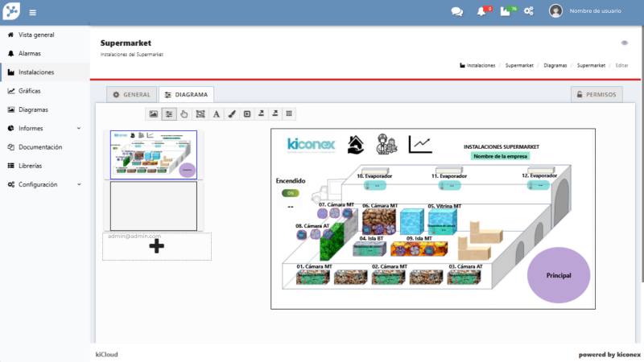
Task: Select the play/video box tool
Action: coord(247,113)
